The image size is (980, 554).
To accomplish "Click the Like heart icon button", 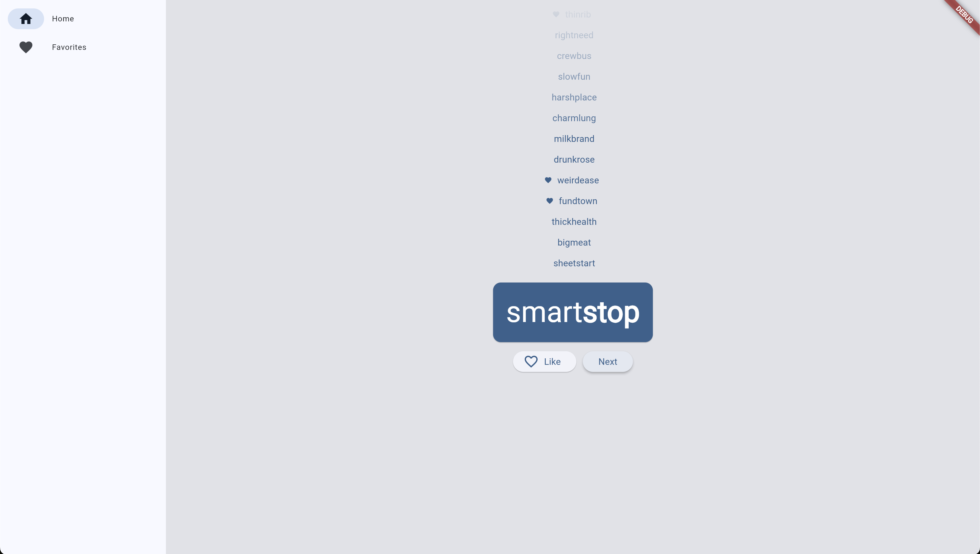I will tap(531, 362).
